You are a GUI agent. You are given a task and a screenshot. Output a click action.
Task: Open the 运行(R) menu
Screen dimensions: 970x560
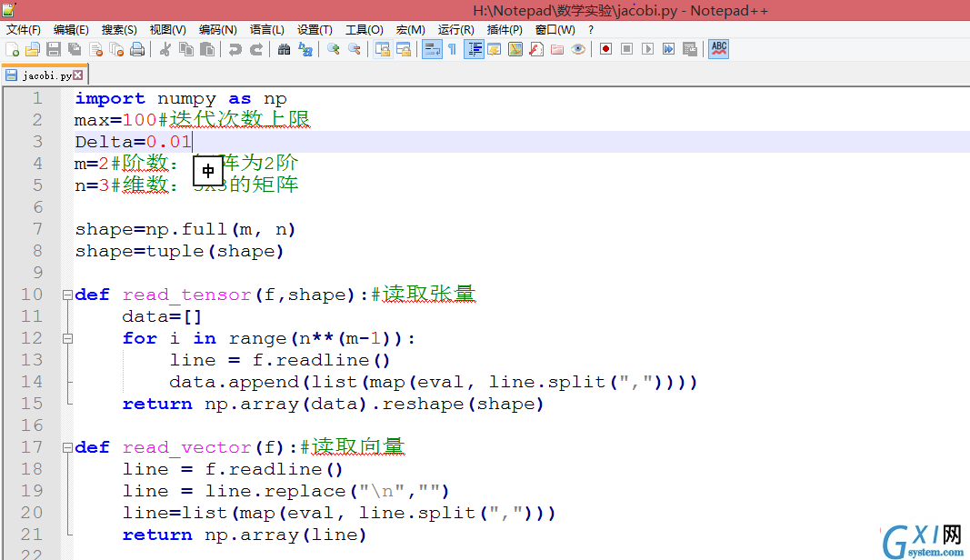(x=456, y=30)
